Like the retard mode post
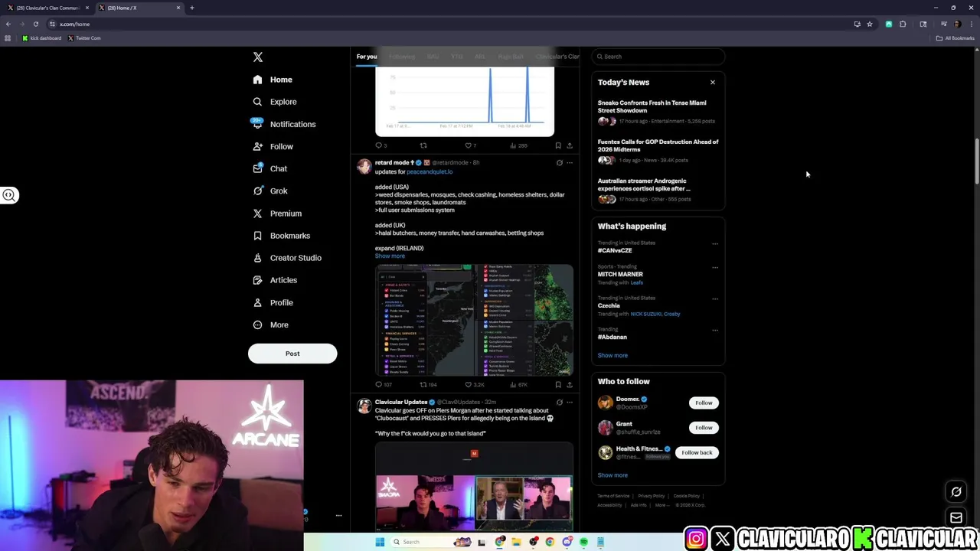This screenshot has height=551, width=980. tap(469, 384)
